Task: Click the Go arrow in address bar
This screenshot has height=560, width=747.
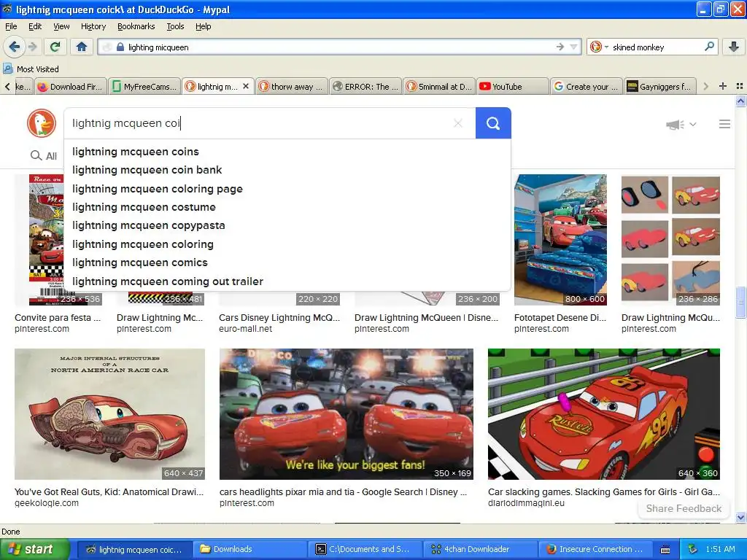Action: 560,47
